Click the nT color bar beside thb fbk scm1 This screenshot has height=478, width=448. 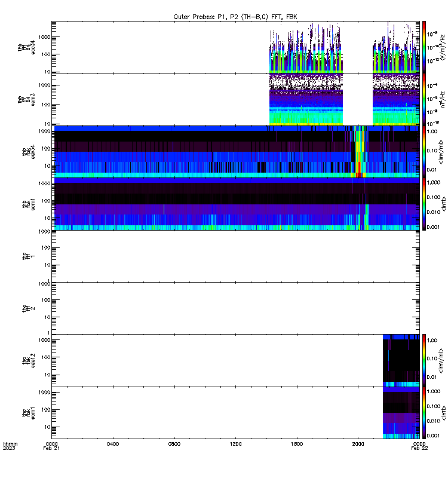[424, 204]
